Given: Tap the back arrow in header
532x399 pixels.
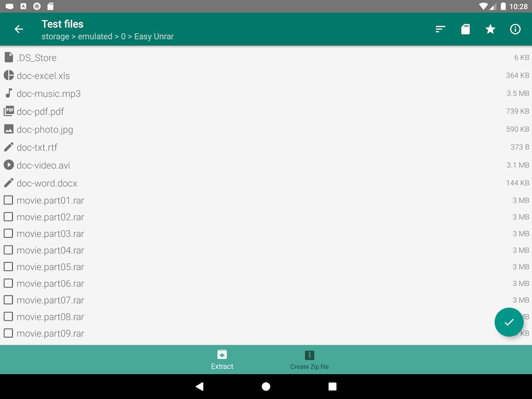Looking at the screenshot, I should pyautogui.click(x=19, y=29).
